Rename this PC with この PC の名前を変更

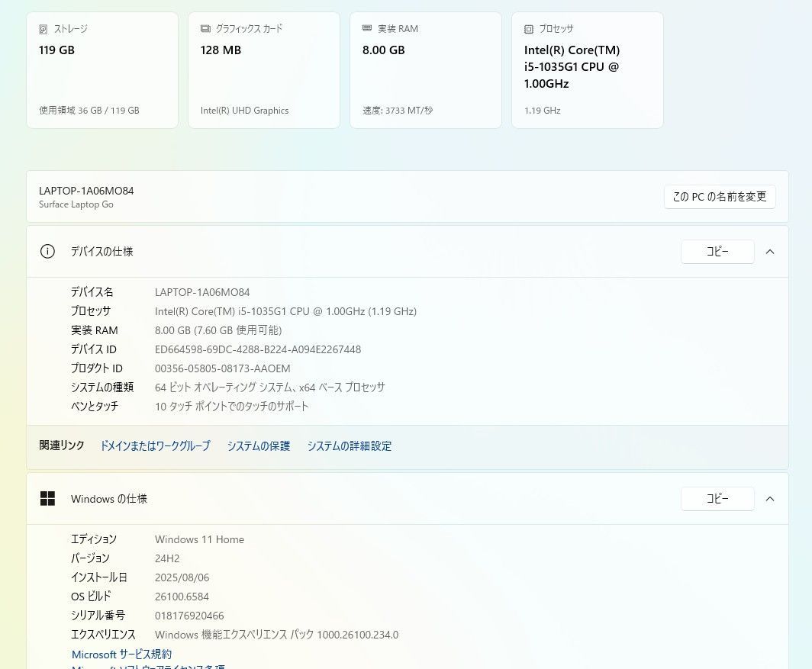click(x=719, y=197)
